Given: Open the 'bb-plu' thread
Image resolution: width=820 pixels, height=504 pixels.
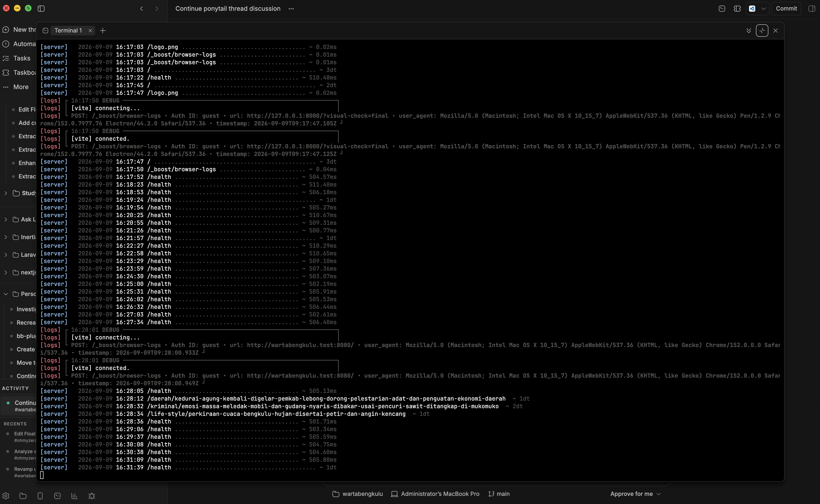Looking at the screenshot, I should click(x=26, y=336).
